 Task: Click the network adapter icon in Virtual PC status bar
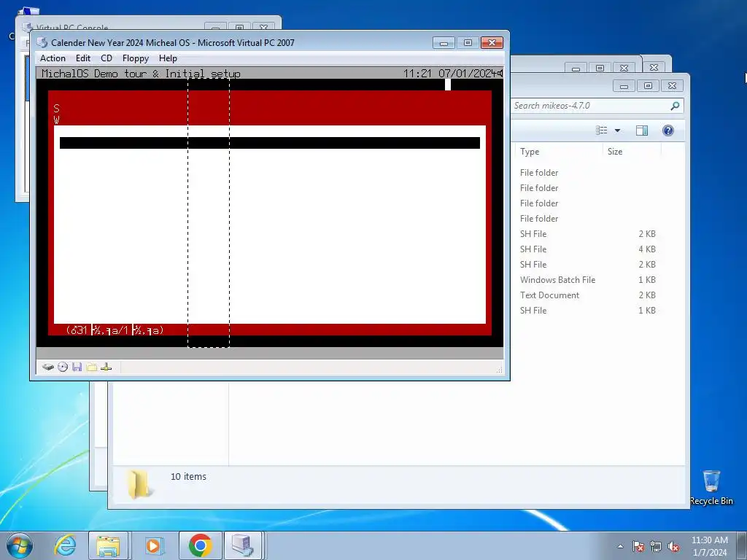107,367
